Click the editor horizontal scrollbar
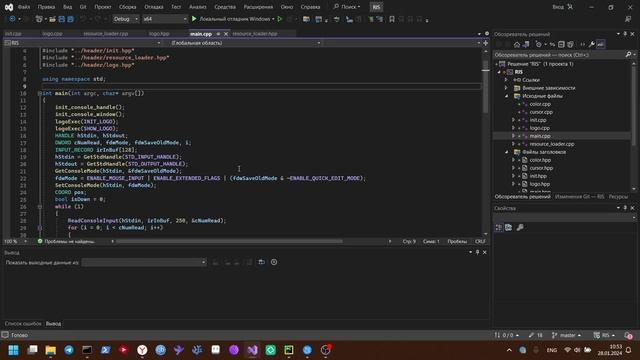 click(x=229, y=241)
